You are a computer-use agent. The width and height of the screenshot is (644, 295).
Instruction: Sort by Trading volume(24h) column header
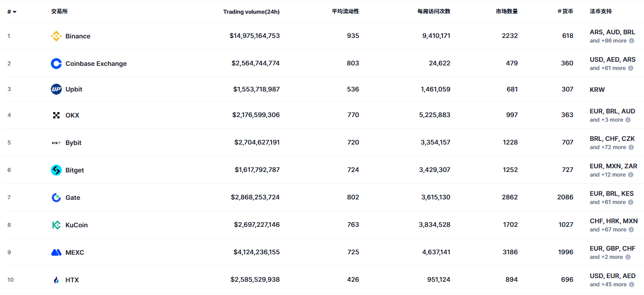pyautogui.click(x=251, y=12)
